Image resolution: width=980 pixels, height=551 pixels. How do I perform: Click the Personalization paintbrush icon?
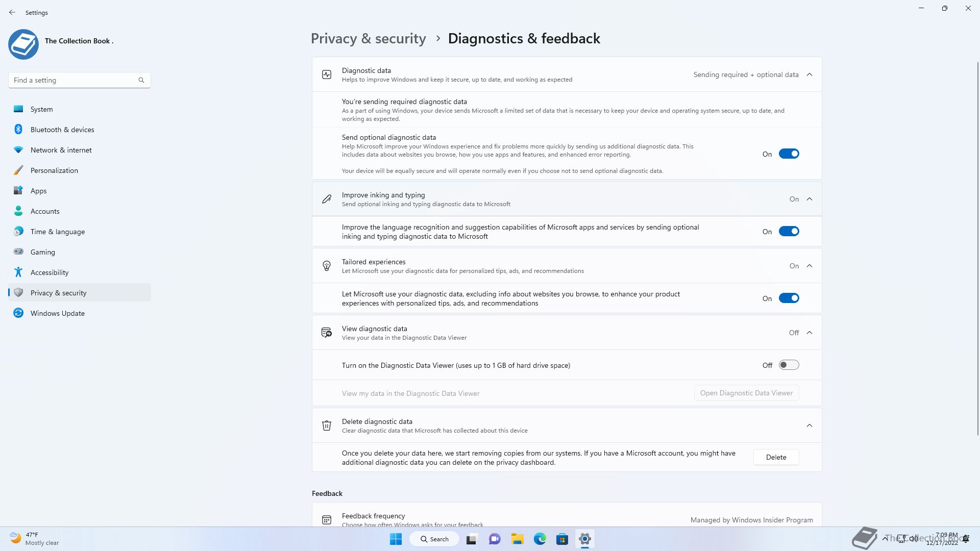(x=18, y=170)
